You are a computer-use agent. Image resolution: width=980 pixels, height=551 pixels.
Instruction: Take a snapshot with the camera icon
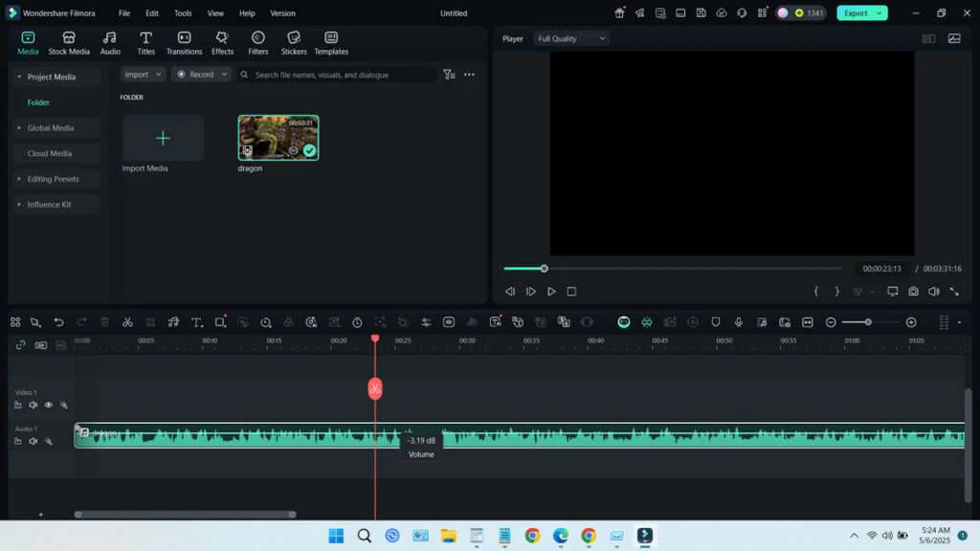914,292
